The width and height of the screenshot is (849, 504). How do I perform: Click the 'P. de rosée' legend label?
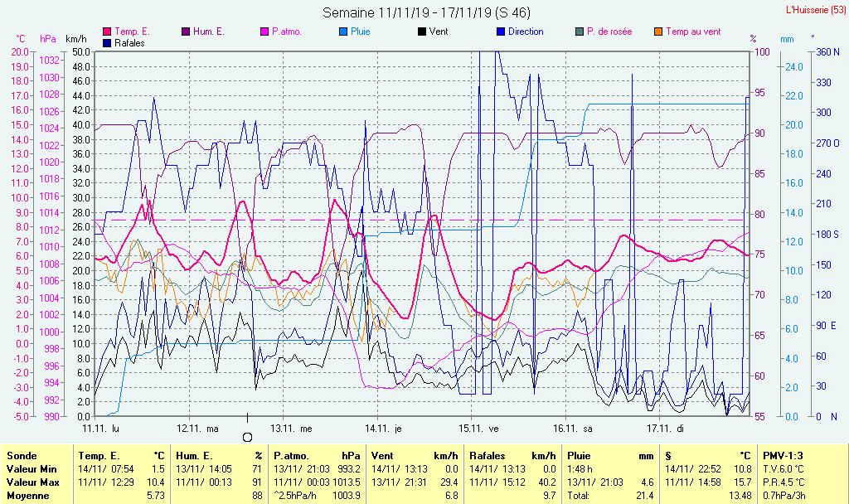coord(609,32)
